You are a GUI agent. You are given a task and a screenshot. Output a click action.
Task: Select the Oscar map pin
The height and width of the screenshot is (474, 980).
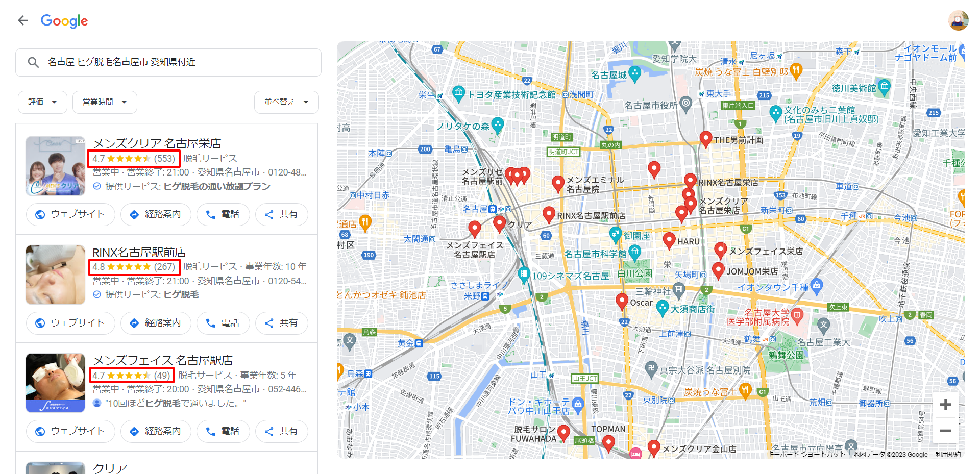click(622, 302)
